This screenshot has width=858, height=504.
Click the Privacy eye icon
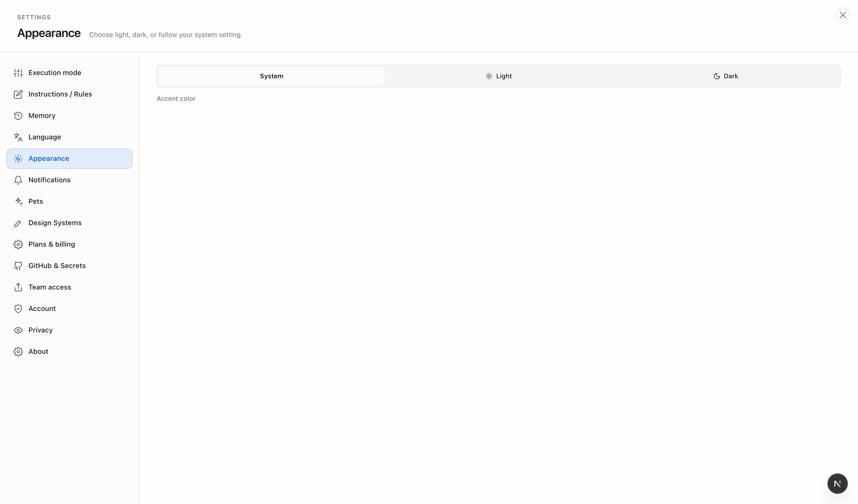18,330
